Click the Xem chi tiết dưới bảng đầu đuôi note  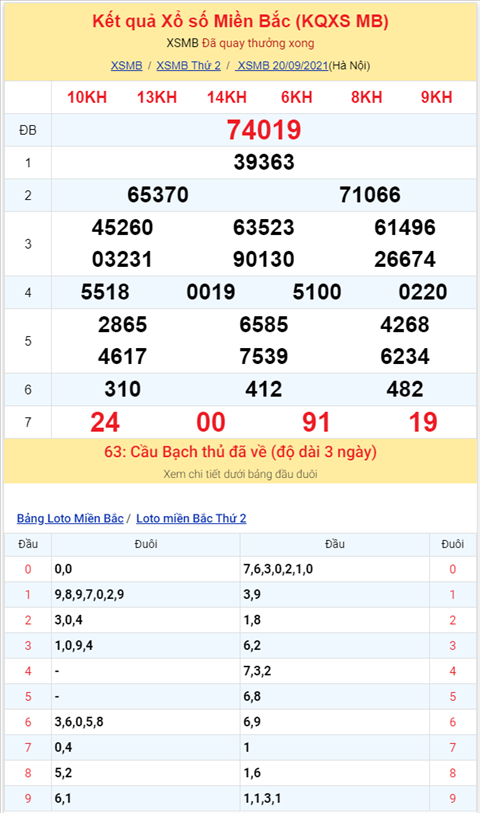(241, 474)
